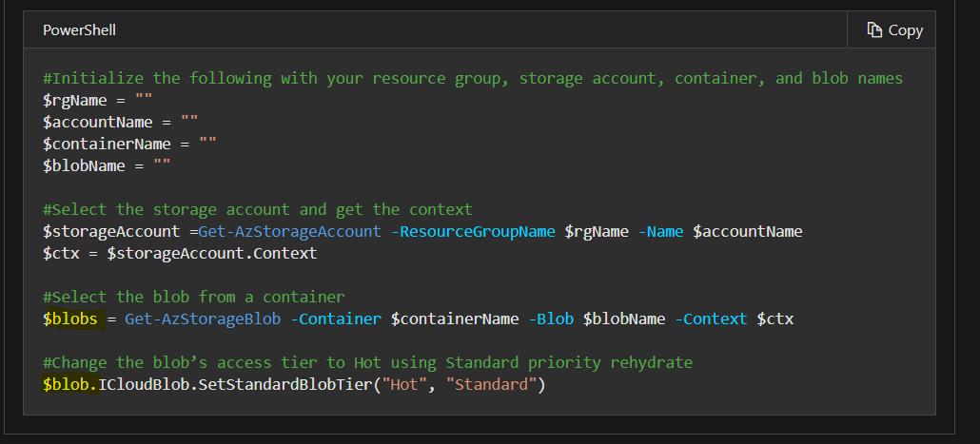Screen dimensions: 980x444
Task: Click the $accountName variable assignment
Action: click(x=121, y=123)
